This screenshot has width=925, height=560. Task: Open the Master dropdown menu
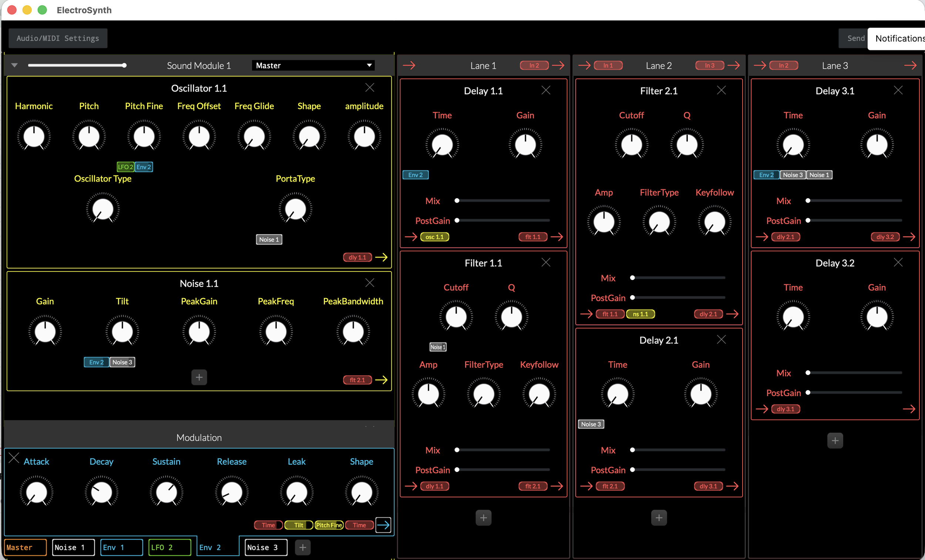click(313, 65)
